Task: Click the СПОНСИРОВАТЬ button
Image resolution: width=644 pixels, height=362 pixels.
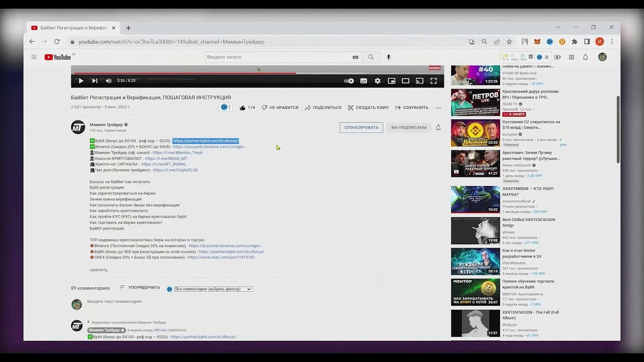Action: click(x=361, y=128)
